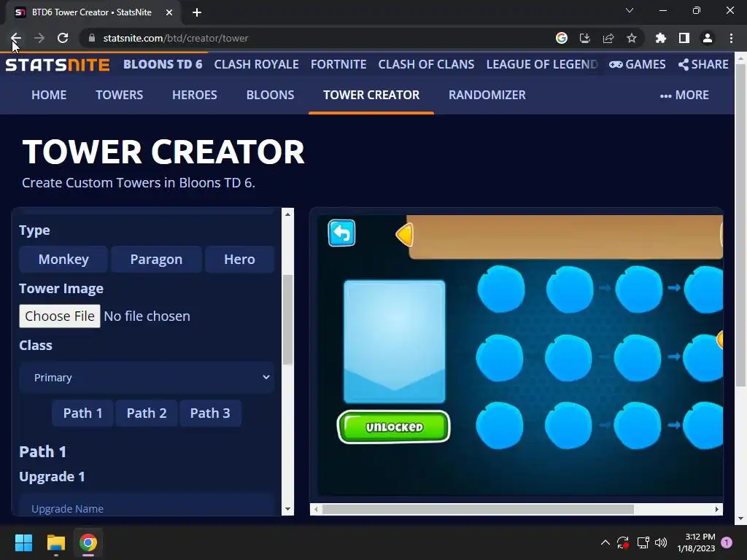Click the StatsNite logo
The image size is (747, 560).
(x=58, y=65)
